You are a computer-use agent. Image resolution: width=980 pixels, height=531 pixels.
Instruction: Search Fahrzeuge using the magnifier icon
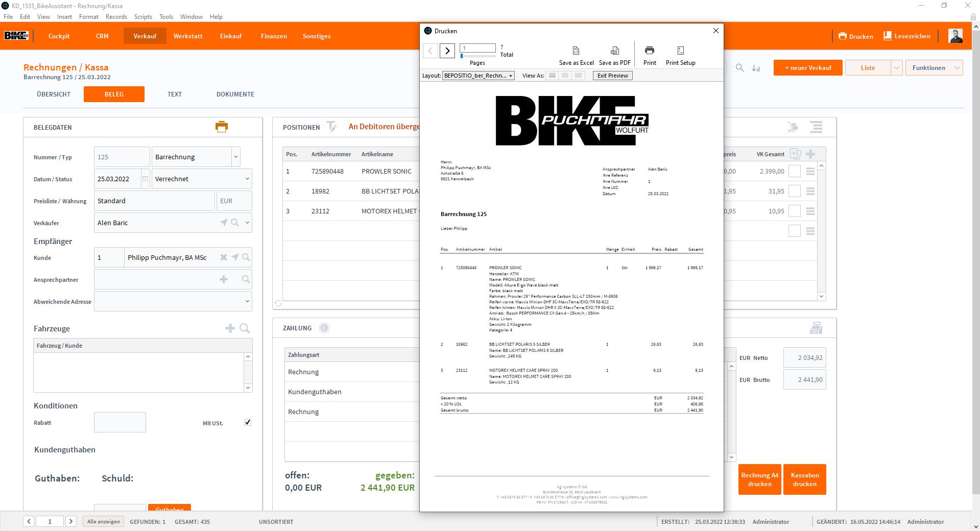(245, 328)
